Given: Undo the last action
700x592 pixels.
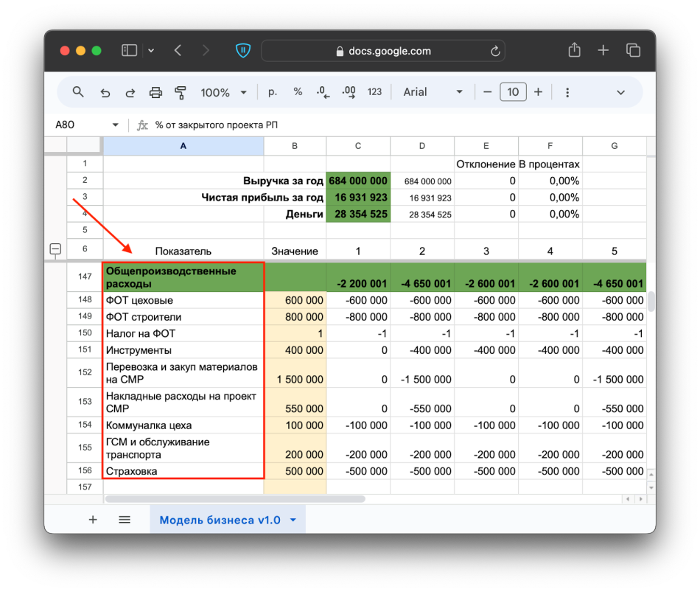Looking at the screenshot, I should [105, 92].
